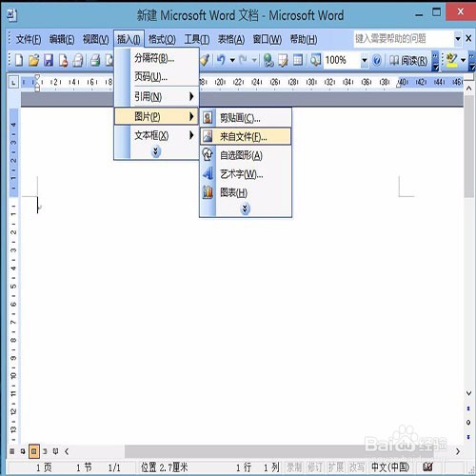The height and width of the screenshot is (476, 476).
Task: Click the vertical scrollbar up arrow
Action: [468, 89]
